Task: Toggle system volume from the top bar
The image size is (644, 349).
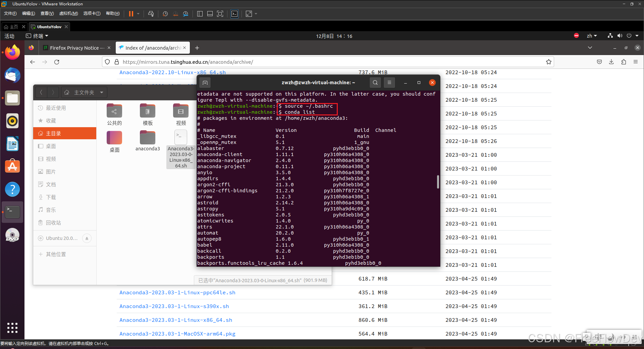Action: (x=620, y=36)
